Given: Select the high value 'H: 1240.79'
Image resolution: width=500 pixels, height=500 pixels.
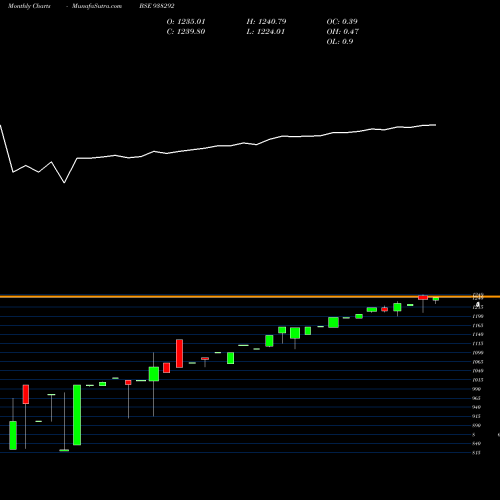Looking at the screenshot, I should click(x=266, y=22).
